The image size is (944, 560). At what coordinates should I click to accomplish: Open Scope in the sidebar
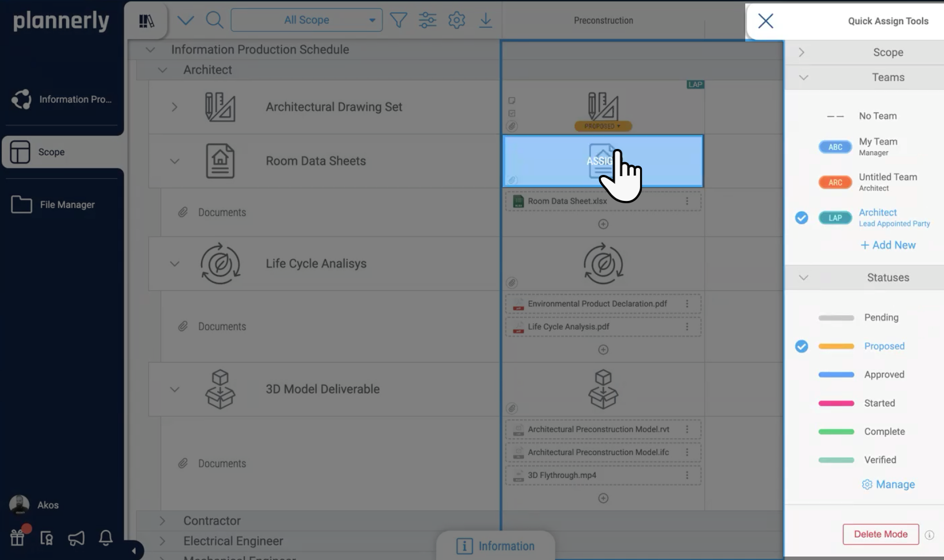(x=62, y=152)
